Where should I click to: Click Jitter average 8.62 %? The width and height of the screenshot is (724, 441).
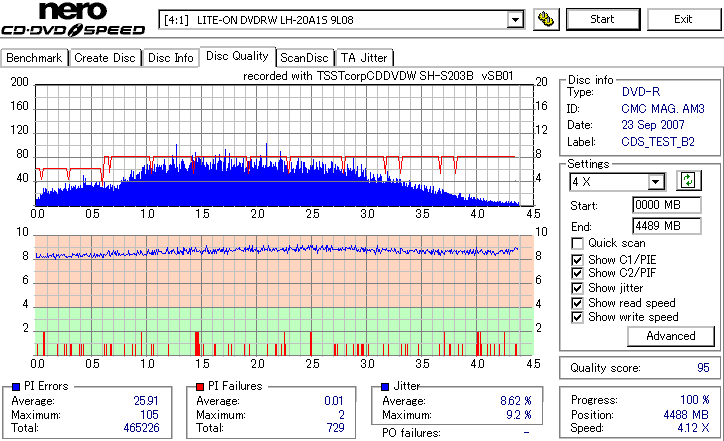coord(516,401)
